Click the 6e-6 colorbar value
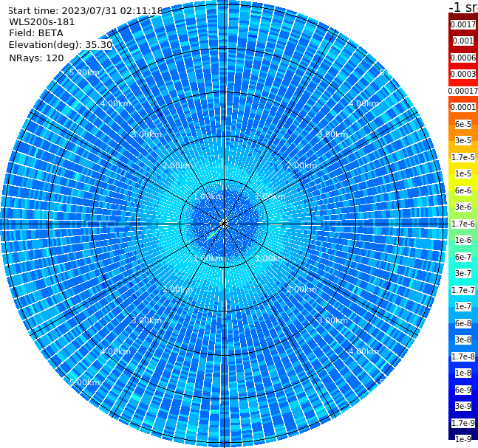This screenshot has height=448, width=478. (x=463, y=190)
